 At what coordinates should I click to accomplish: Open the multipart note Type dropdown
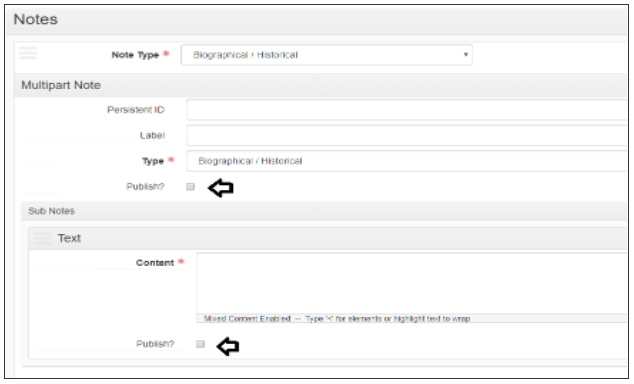click(407, 161)
